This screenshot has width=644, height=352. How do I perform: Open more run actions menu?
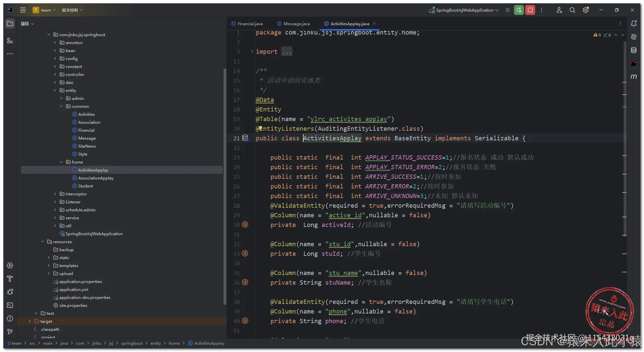point(541,10)
